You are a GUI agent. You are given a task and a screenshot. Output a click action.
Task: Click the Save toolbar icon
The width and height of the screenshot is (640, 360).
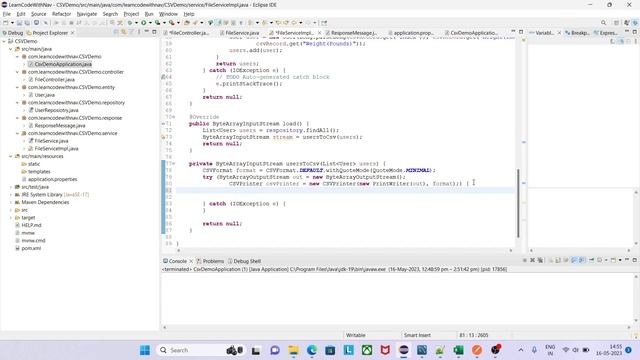point(19,23)
